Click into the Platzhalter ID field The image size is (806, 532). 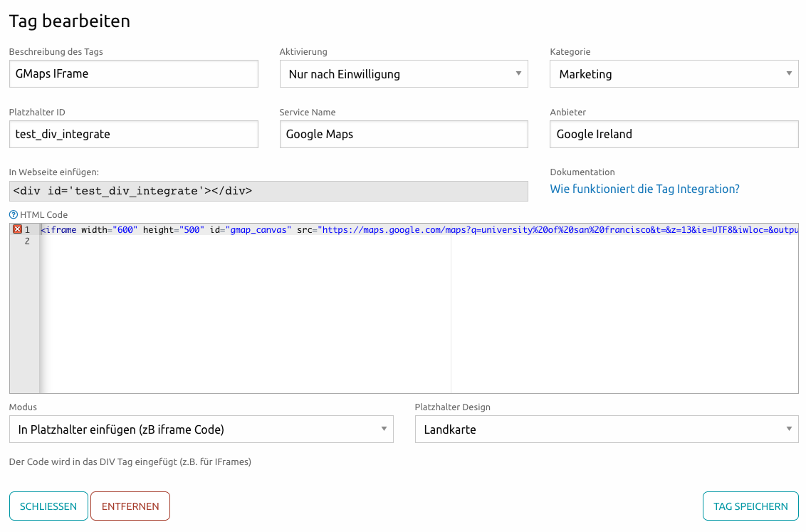[x=133, y=134]
